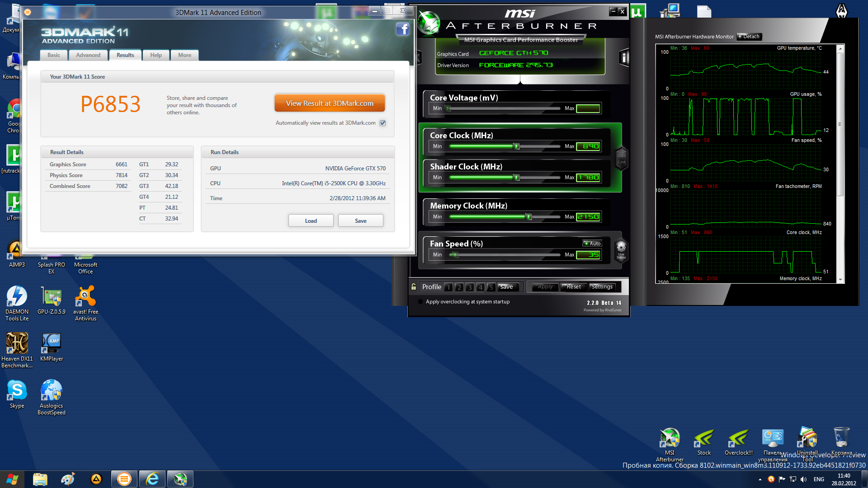Image resolution: width=868 pixels, height=488 pixels.
Task: Toggle the profile lock padlock icon
Action: (x=414, y=286)
